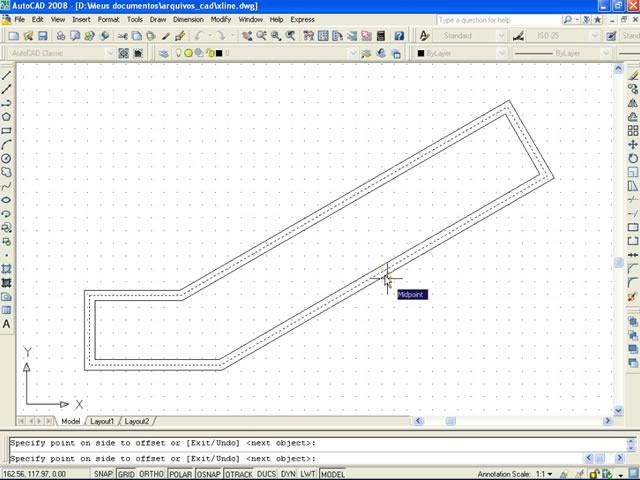Open the AutoCAD Classic workspace dropdown

point(110,53)
